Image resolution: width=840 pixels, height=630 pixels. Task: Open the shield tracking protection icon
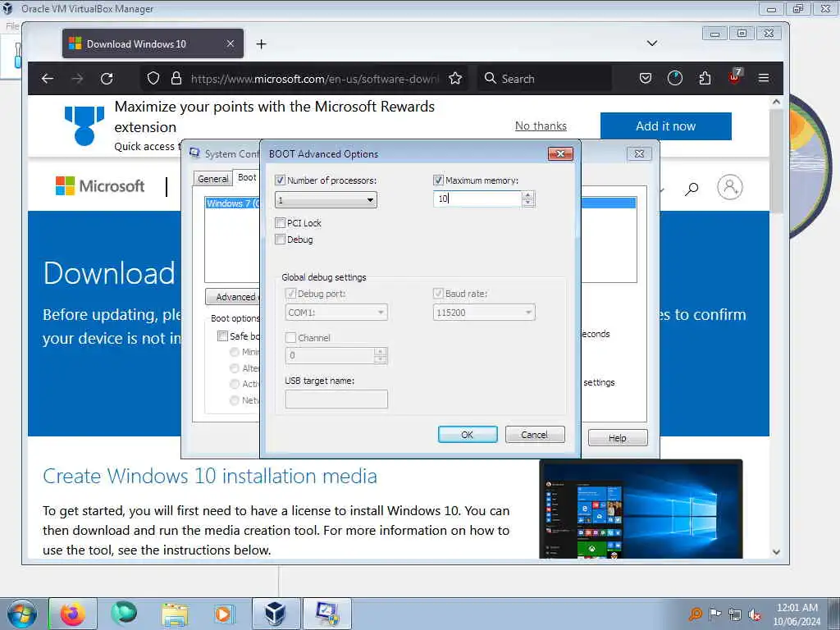153,79
